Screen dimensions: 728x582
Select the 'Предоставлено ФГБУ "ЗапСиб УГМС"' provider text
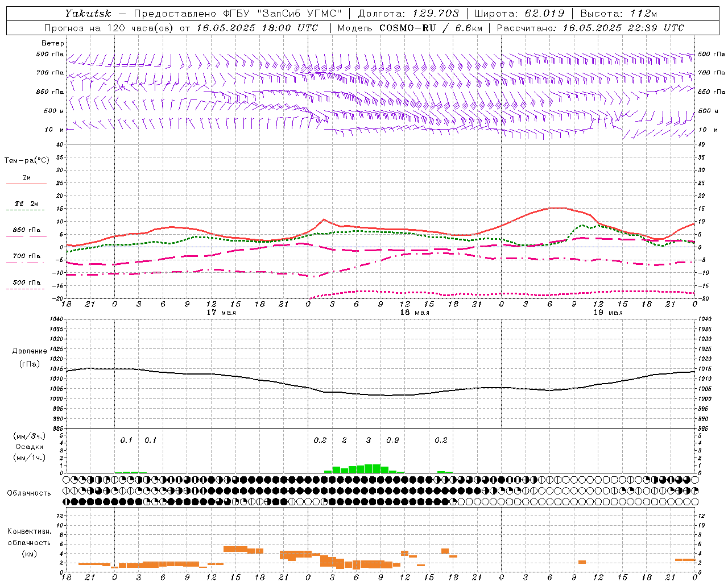coord(237,13)
